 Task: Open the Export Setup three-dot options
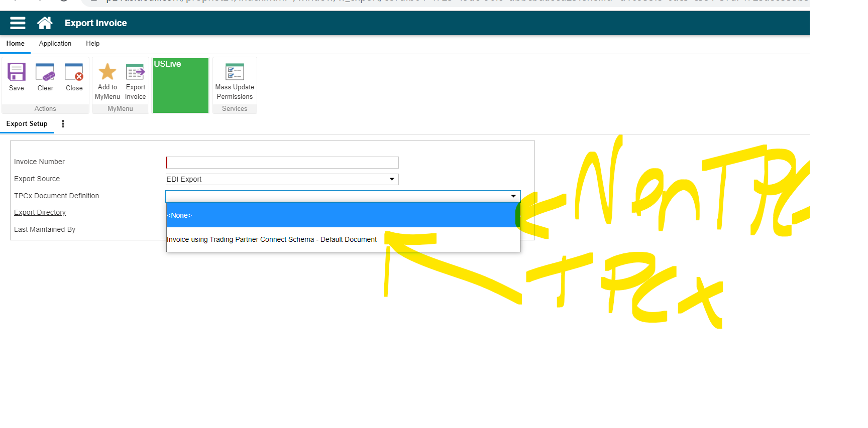[x=63, y=124]
